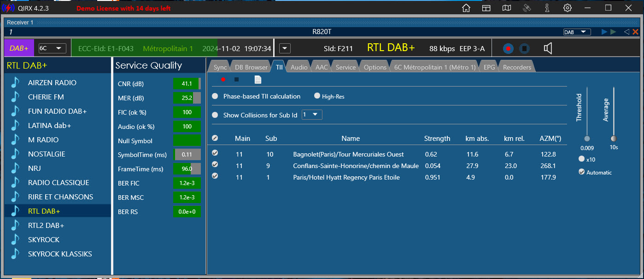Click the CNR (dB) value bar 41.1

coord(187,84)
